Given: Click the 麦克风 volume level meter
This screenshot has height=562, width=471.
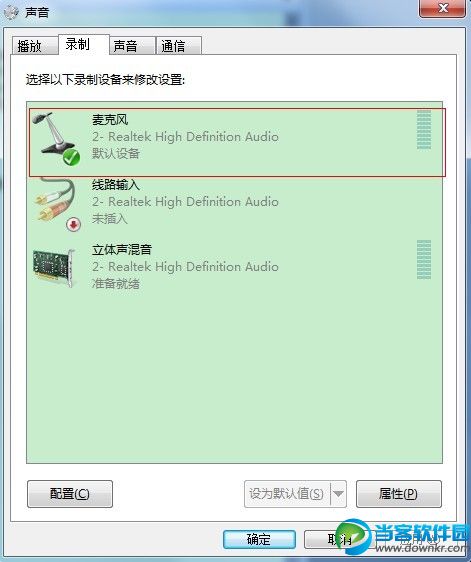Looking at the screenshot, I should [424, 129].
